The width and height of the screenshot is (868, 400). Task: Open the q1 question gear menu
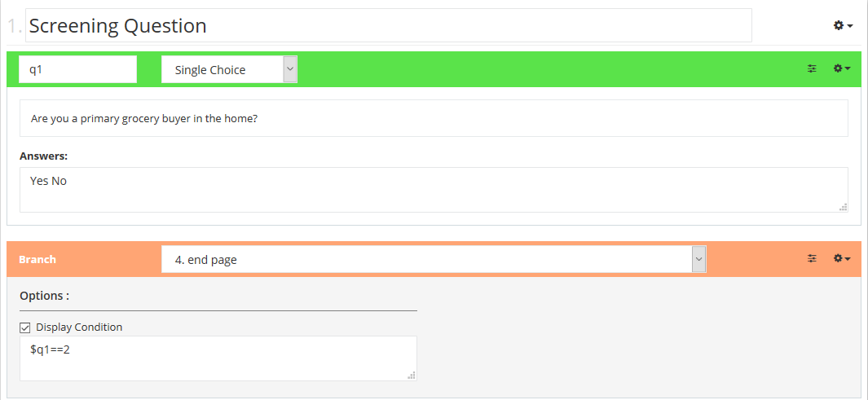click(x=842, y=69)
